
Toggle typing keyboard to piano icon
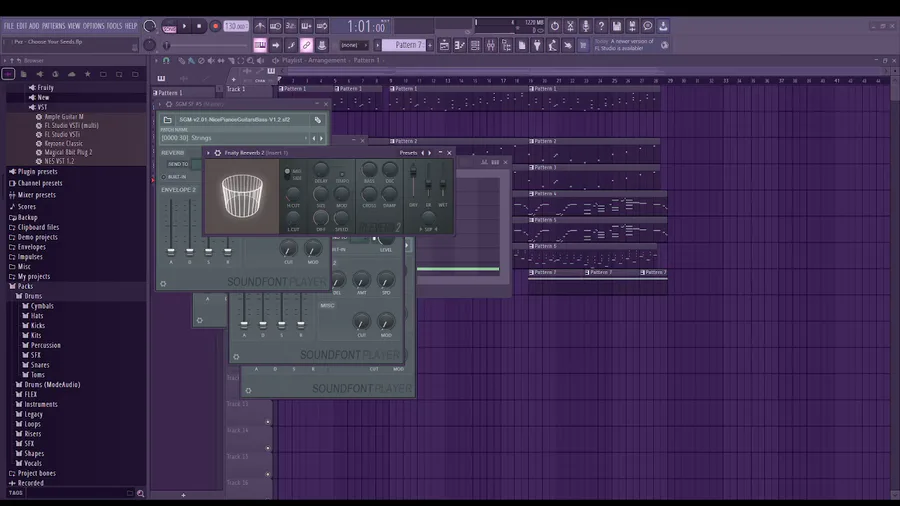pos(260,45)
